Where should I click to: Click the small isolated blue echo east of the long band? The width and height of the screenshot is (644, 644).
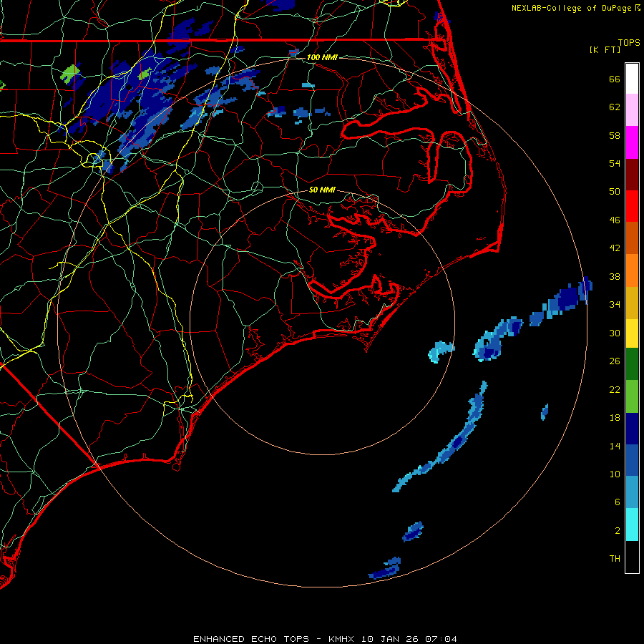[545, 412]
